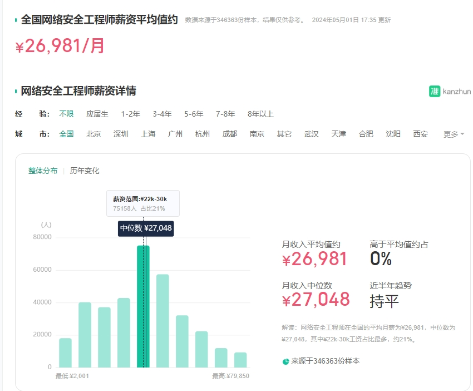Click the green pie icon beside 来源于346363份样本
The width and height of the screenshot is (473, 391).
286,361
